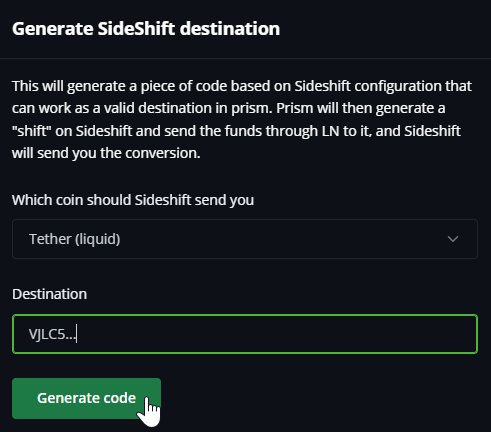The width and height of the screenshot is (491, 432).
Task: Click the divider line below the title
Action: (x=245, y=59)
